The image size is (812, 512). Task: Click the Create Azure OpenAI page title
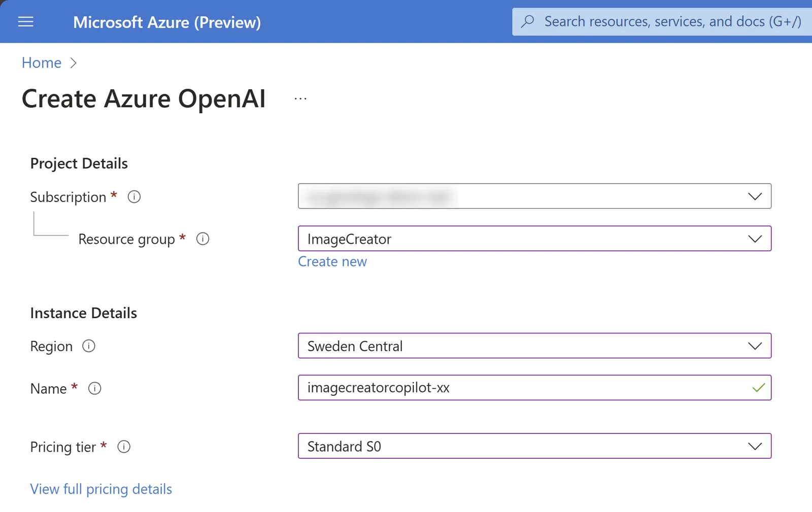[144, 98]
